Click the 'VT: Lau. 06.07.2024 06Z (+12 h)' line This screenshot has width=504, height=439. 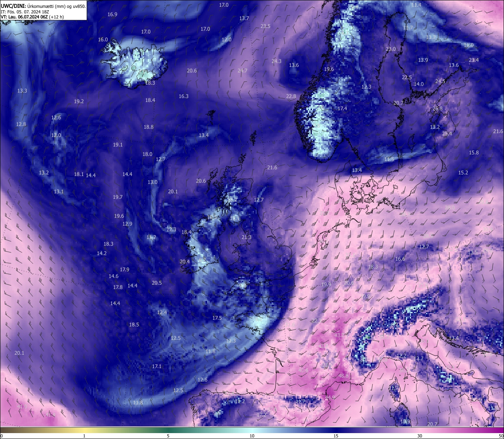[32, 17]
